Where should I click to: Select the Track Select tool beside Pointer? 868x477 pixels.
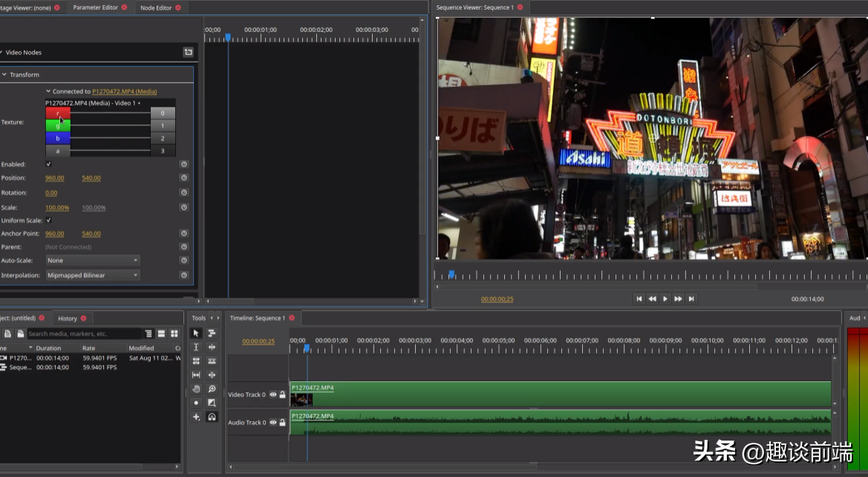click(x=212, y=333)
